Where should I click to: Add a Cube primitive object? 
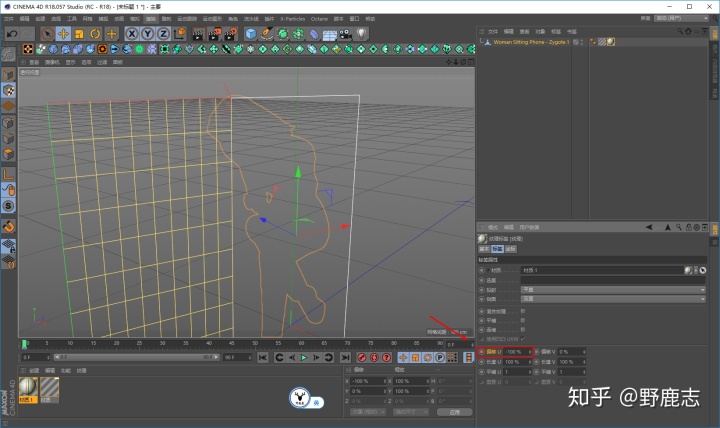(x=251, y=34)
